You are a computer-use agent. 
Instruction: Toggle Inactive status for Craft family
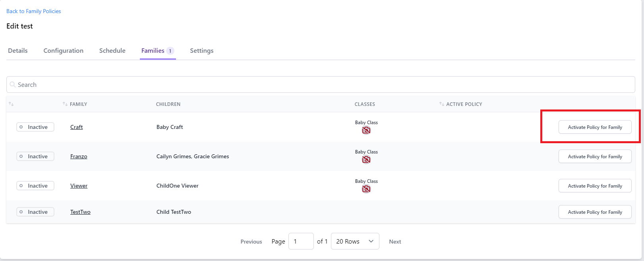click(x=35, y=127)
